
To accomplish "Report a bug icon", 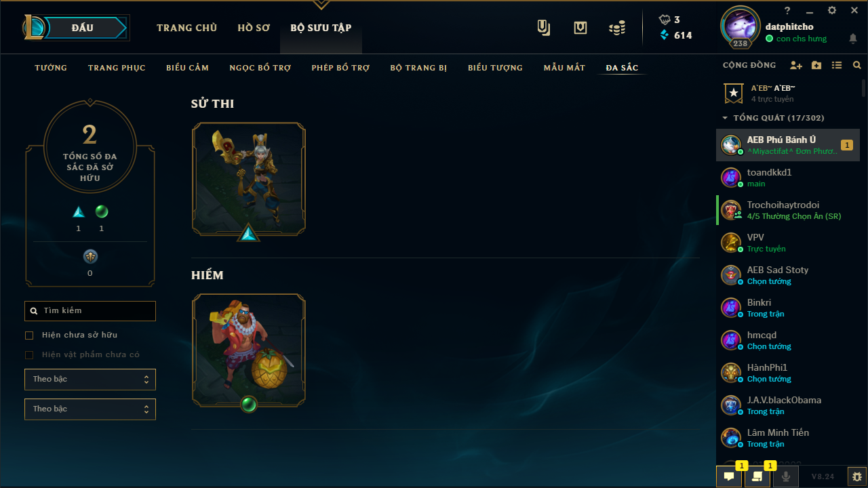I will [x=857, y=476].
